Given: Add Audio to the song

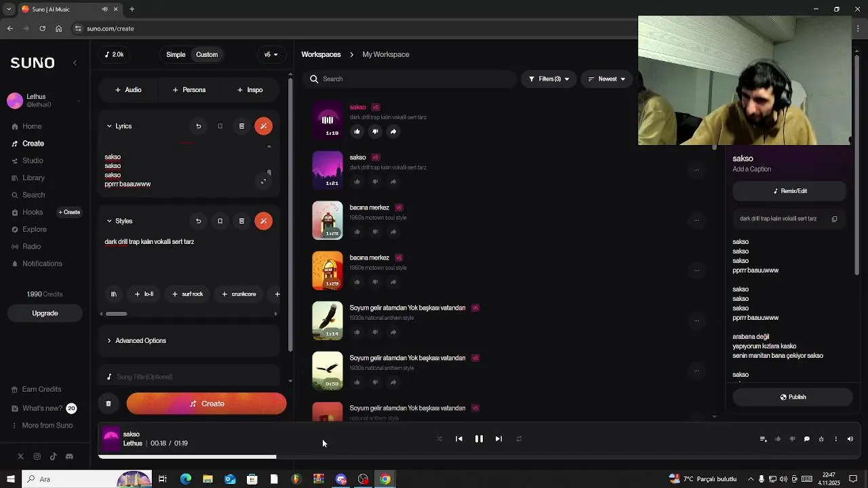Looking at the screenshot, I should (x=128, y=89).
